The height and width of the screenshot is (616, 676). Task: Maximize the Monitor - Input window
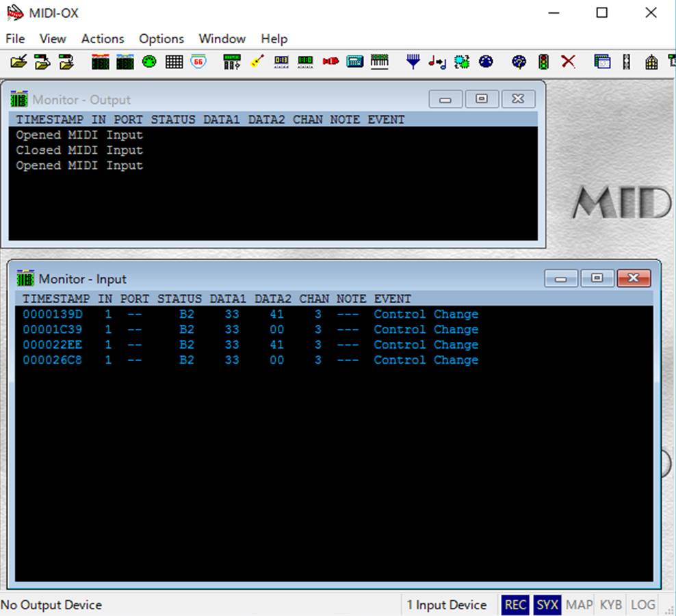(597, 278)
